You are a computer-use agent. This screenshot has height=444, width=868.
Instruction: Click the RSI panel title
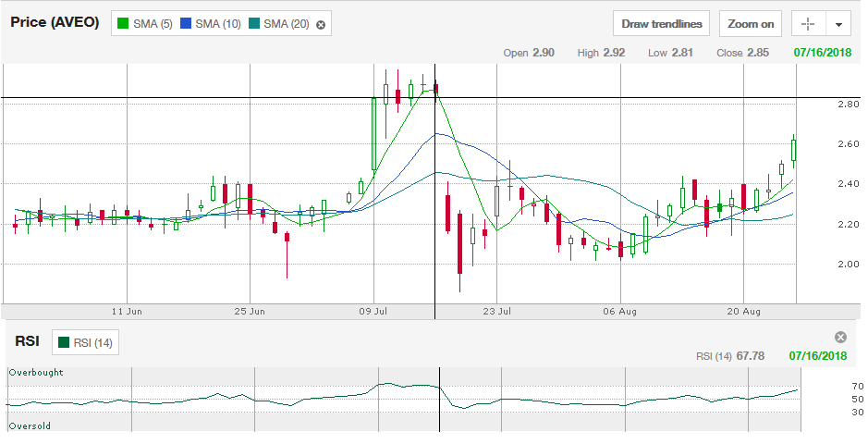[27, 341]
